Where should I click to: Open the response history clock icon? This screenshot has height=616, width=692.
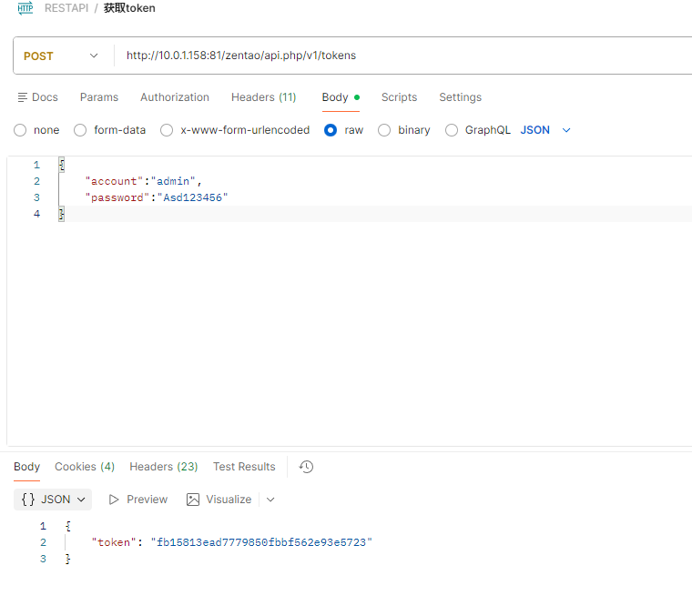[306, 467]
